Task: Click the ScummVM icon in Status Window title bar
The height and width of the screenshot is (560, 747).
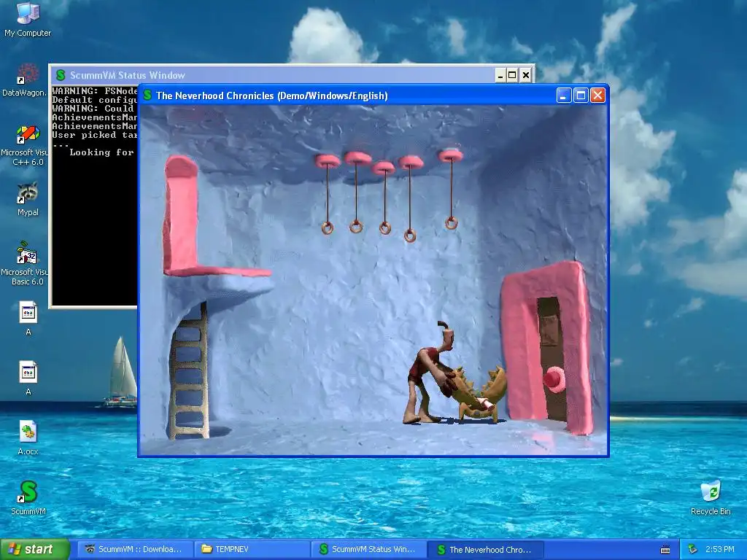Action: click(x=61, y=75)
